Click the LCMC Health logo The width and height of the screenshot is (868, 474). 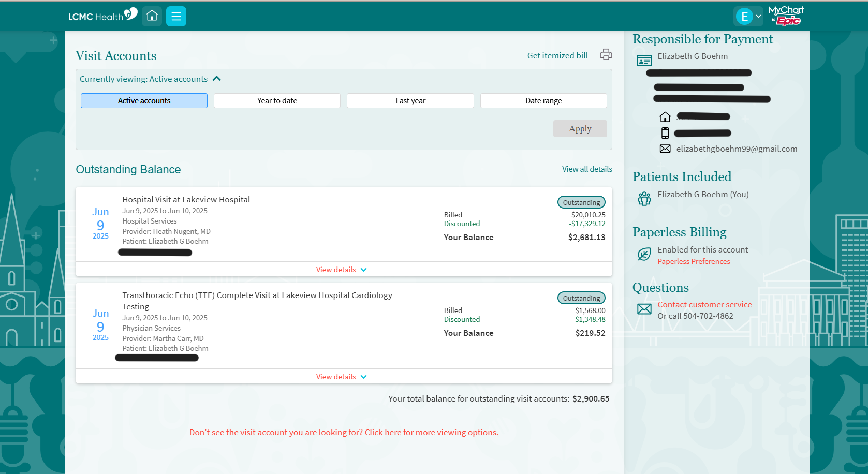102,16
